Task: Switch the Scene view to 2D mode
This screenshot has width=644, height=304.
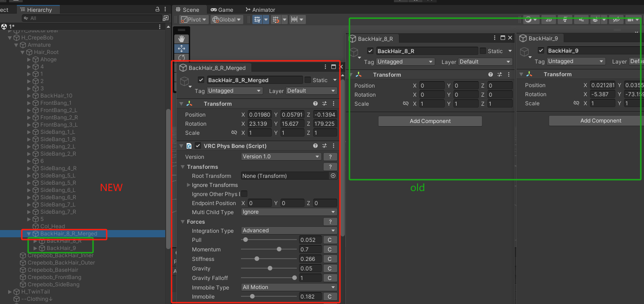Action: (548, 19)
